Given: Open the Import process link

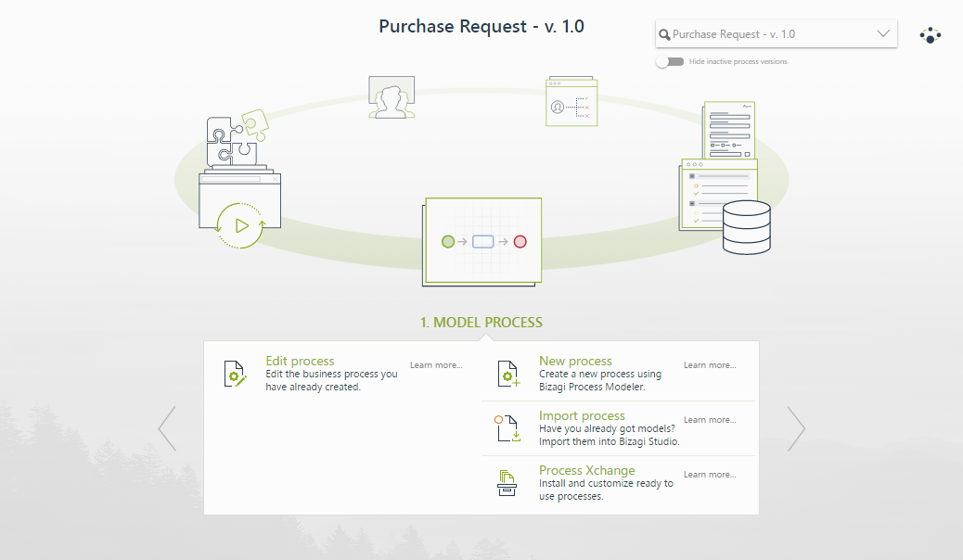Looking at the screenshot, I should click(582, 415).
